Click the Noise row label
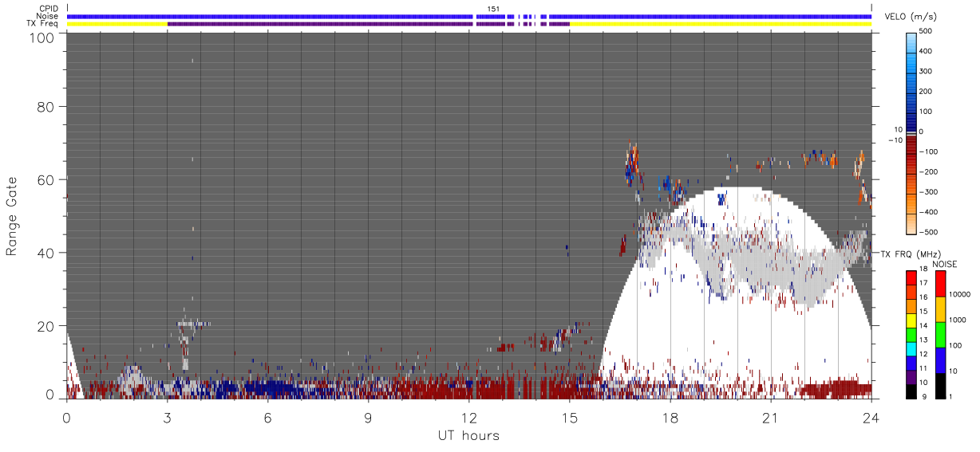 tap(47, 16)
